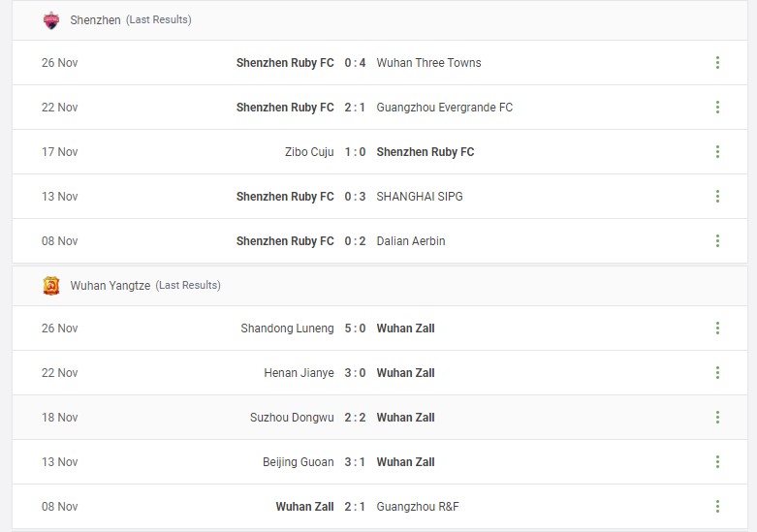The image size is (757, 532).
Task: Open more options for Beijing Guoan match
Action: (717, 462)
